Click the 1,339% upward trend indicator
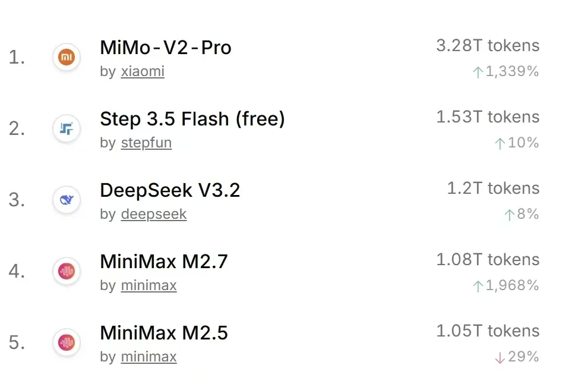This screenshot has height=390, width=588. click(505, 72)
